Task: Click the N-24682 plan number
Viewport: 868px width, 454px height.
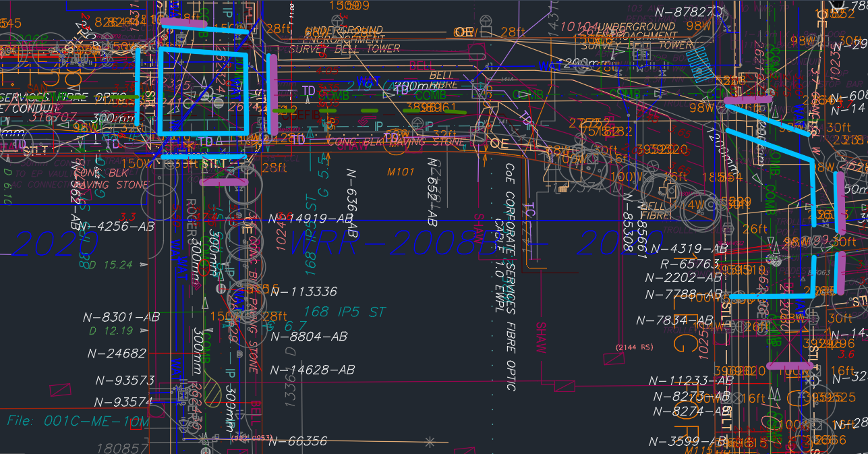Action: coord(117,353)
